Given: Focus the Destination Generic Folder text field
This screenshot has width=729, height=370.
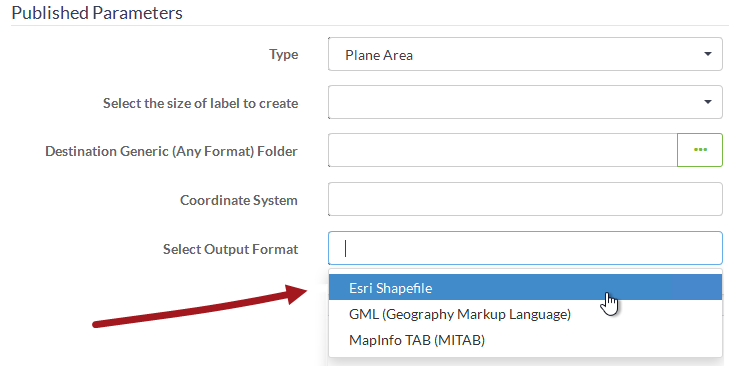Looking at the screenshot, I should 503,150.
